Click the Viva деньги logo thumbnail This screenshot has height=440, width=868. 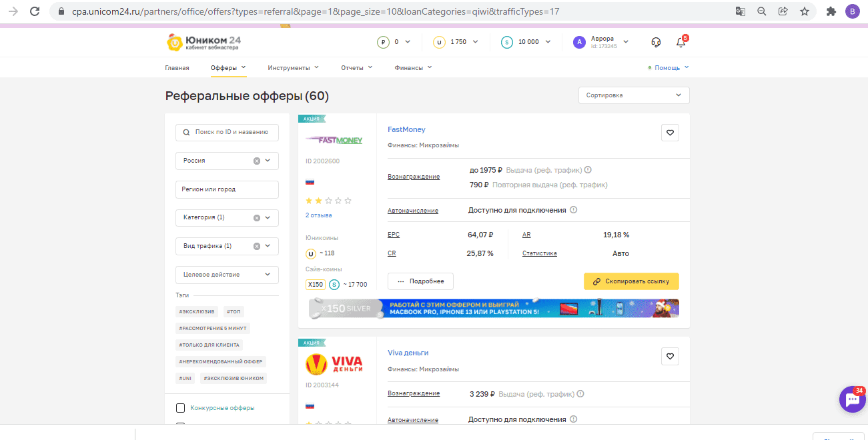334,364
